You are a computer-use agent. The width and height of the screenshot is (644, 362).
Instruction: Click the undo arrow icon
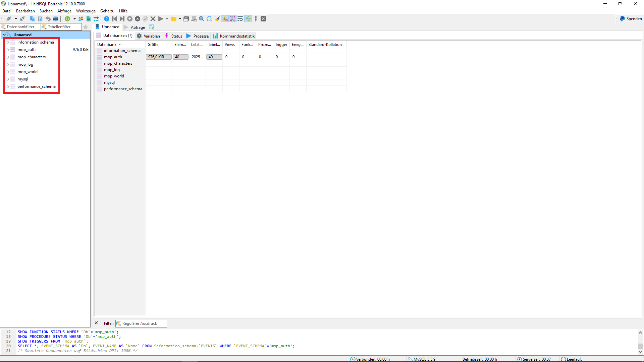[48, 19]
